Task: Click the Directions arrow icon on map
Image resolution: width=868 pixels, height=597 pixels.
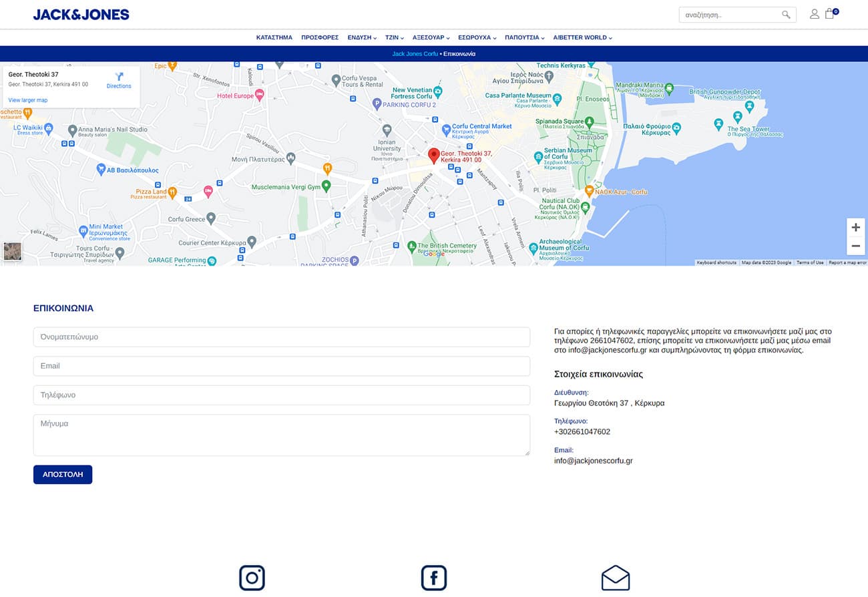Action: pos(119,76)
